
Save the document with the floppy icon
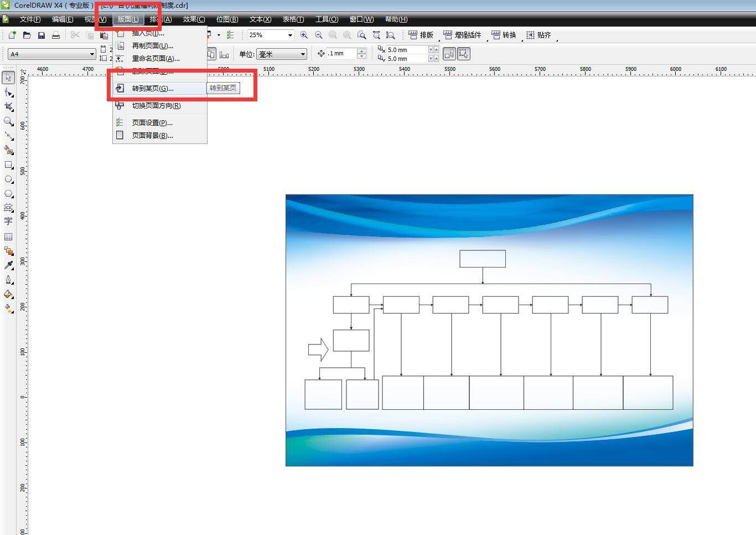pos(41,35)
